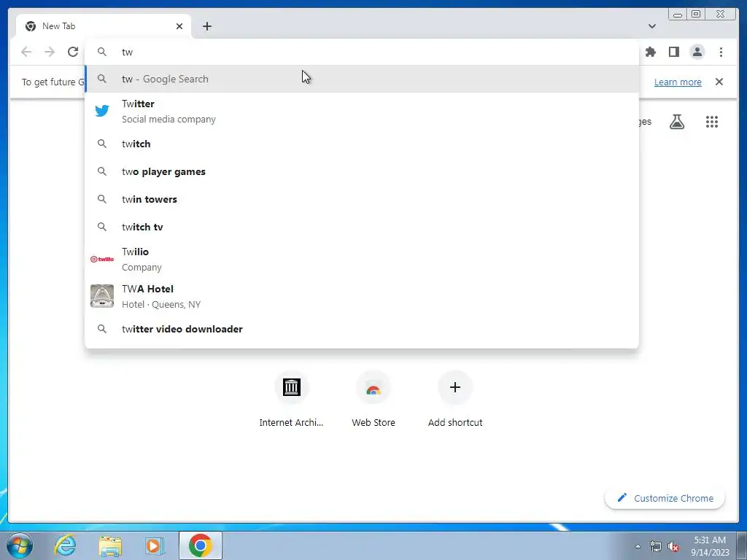Click the muted volume tray icon
The image size is (747, 560).
(x=673, y=546)
